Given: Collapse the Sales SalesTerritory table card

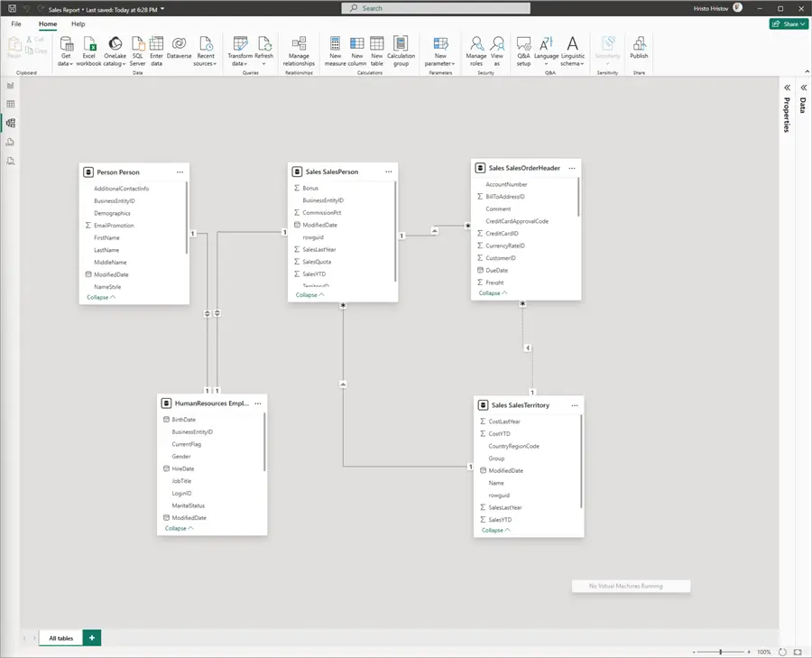Looking at the screenshot, I should point(496,530).
